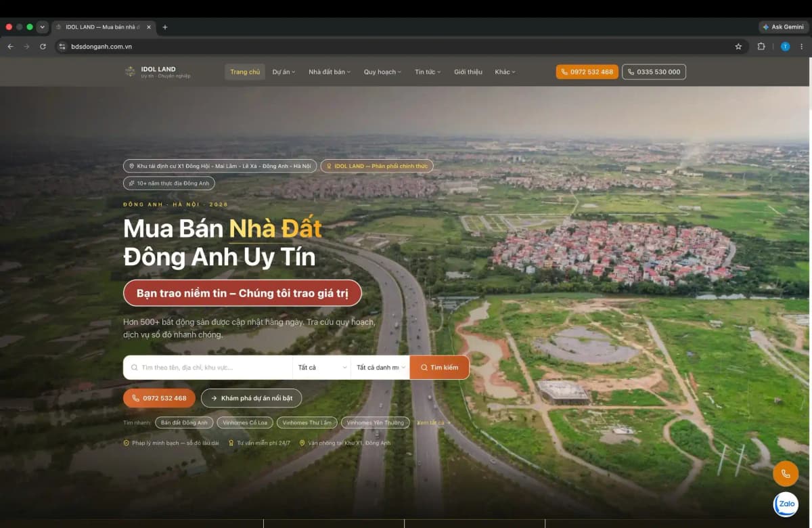
Task: Click the red slogan banner button
Action: point(242,293)
